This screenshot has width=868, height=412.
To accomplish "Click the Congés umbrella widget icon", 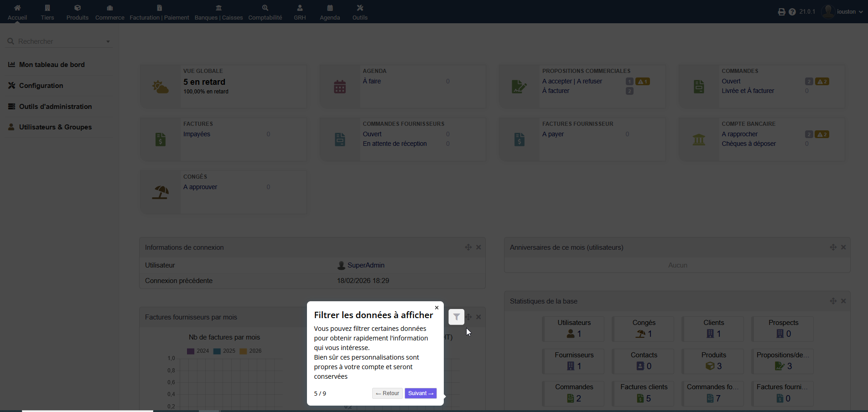I will point(161,192).
